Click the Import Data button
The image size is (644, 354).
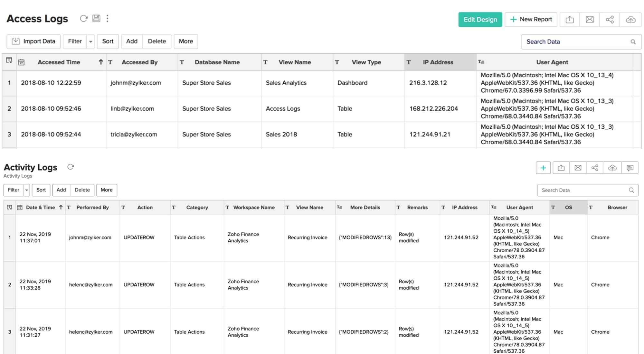[x=33, y=41]
